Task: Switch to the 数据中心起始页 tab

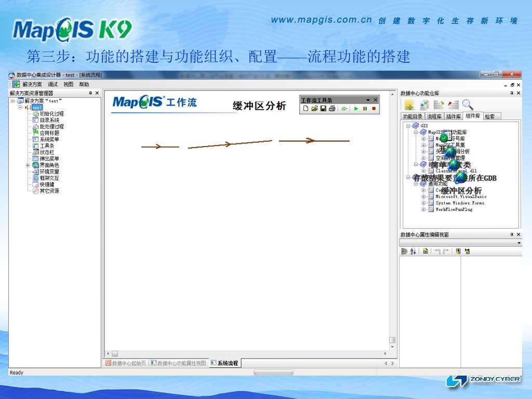Action: pyautogui.click(x=126, y=363)
